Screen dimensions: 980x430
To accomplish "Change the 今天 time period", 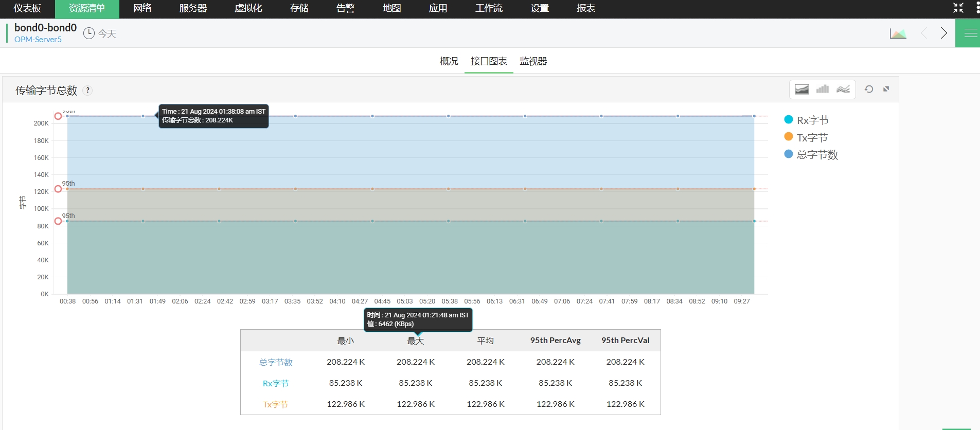I will [108, 33].
